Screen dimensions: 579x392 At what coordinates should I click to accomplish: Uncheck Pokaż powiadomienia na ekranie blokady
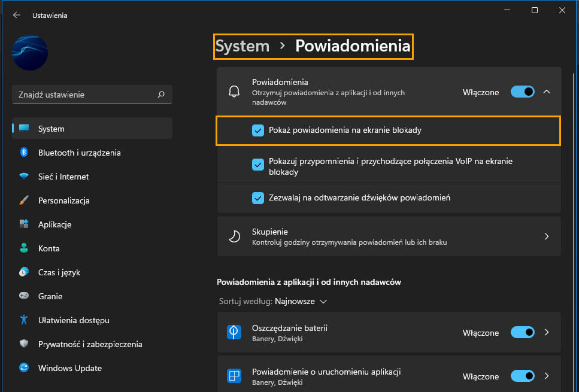coord(257,130)
